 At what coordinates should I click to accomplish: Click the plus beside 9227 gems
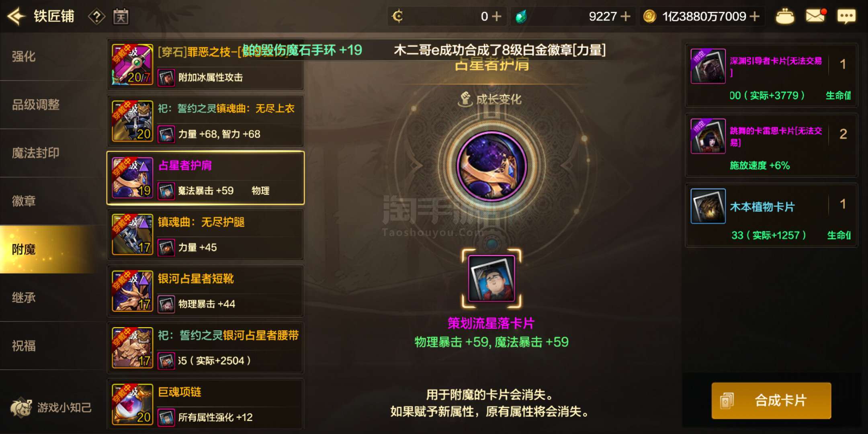(x=625, y=16)
